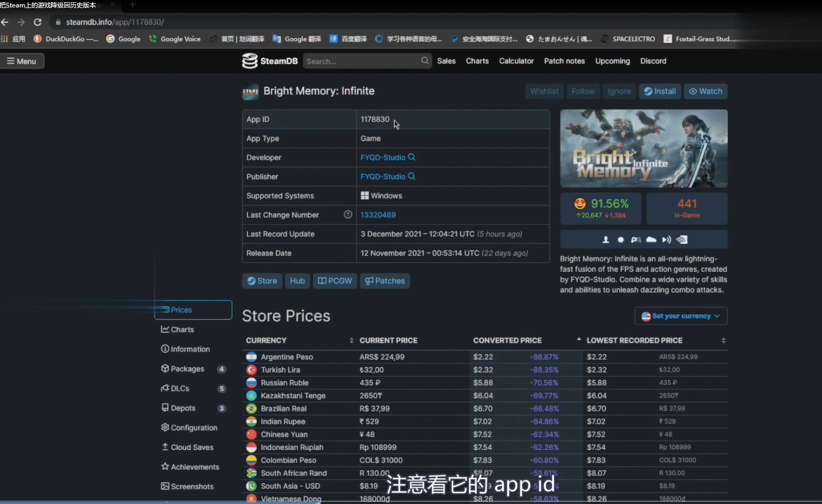This screenshot has height=504, width=822.
Task: Open Set your currency dropdown
Action: [681, 316]
